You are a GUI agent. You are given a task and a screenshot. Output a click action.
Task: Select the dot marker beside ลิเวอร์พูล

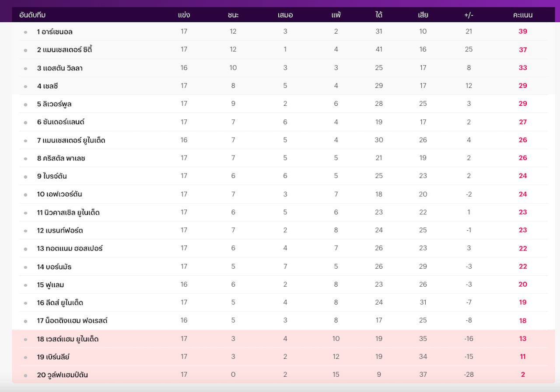(25, 104)
